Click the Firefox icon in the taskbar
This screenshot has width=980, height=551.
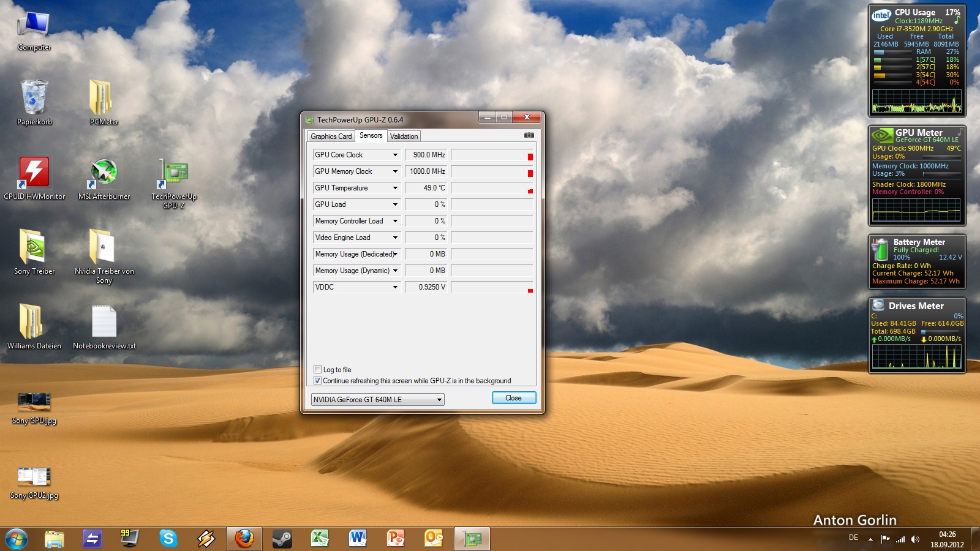(x=244, y=538)
